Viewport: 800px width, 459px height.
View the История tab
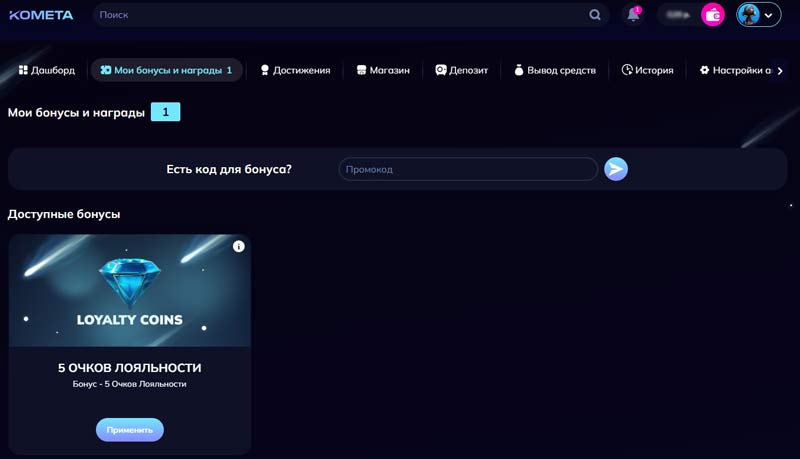[x=647, y=70]
